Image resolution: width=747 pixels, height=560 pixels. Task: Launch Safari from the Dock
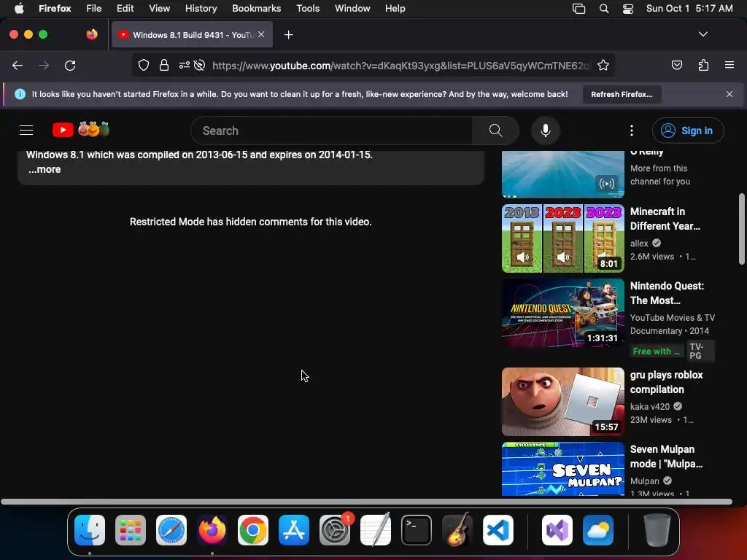click(x=171, y=530)
